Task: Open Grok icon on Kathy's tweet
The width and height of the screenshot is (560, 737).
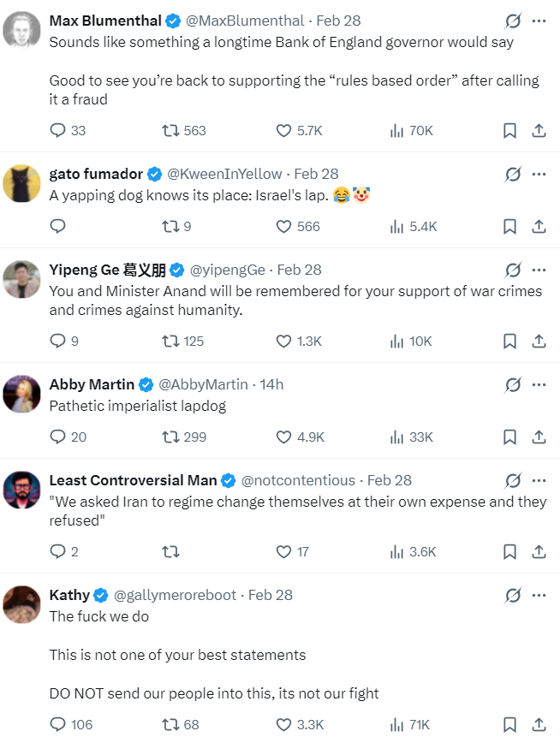Action: click(512, 595)
